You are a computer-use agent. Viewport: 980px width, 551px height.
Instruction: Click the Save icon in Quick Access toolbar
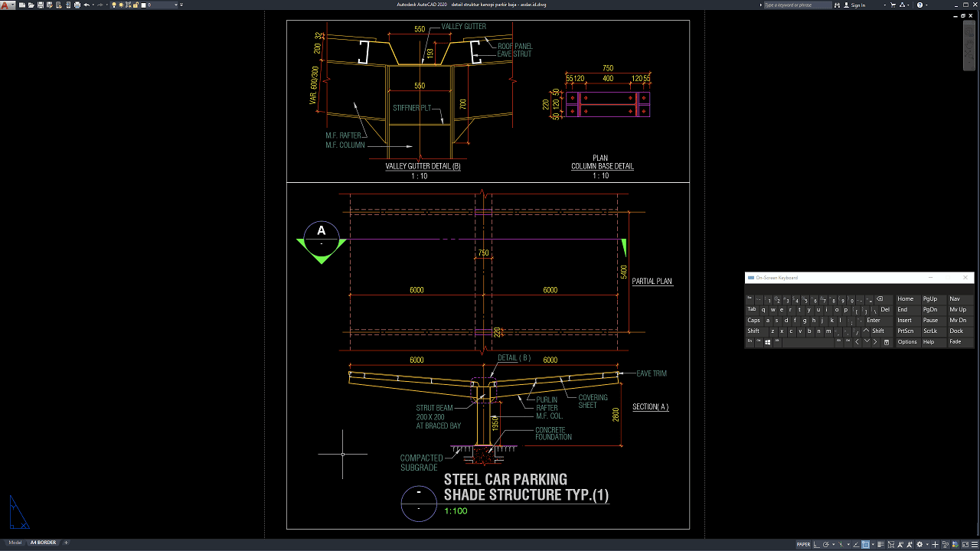point(40,5)
